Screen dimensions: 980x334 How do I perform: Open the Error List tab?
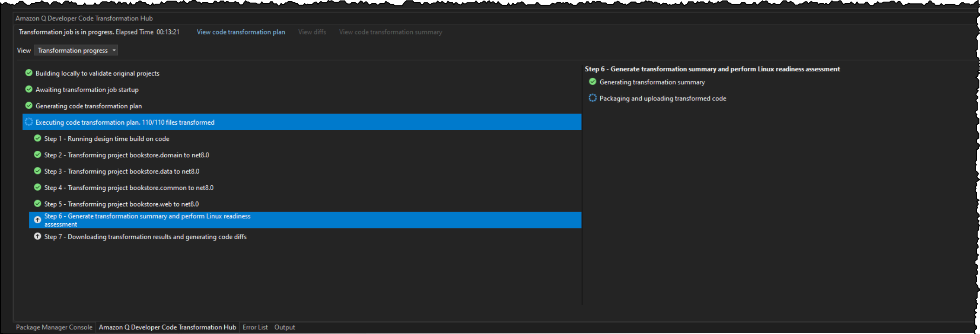(x=255, y=327)
